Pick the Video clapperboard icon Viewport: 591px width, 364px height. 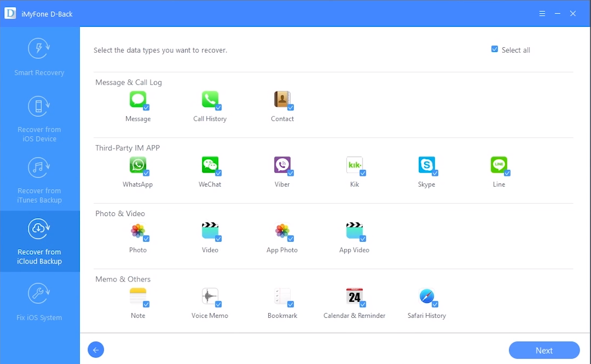[210, 231]
